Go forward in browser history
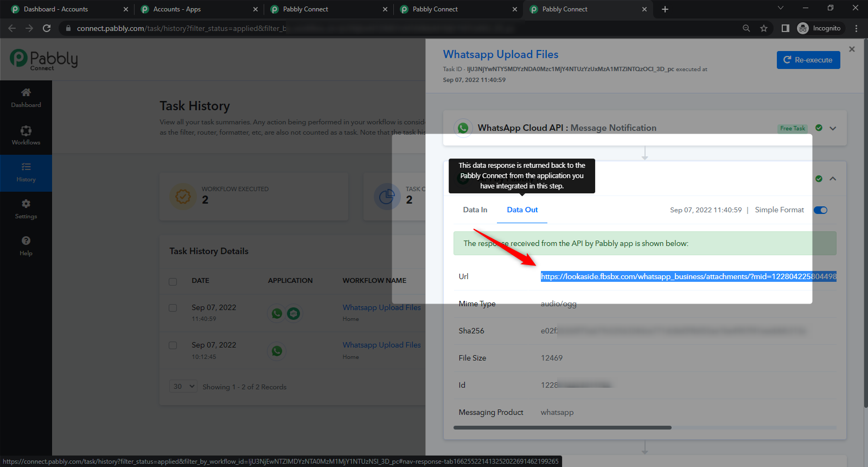 (x=29, y=28)
